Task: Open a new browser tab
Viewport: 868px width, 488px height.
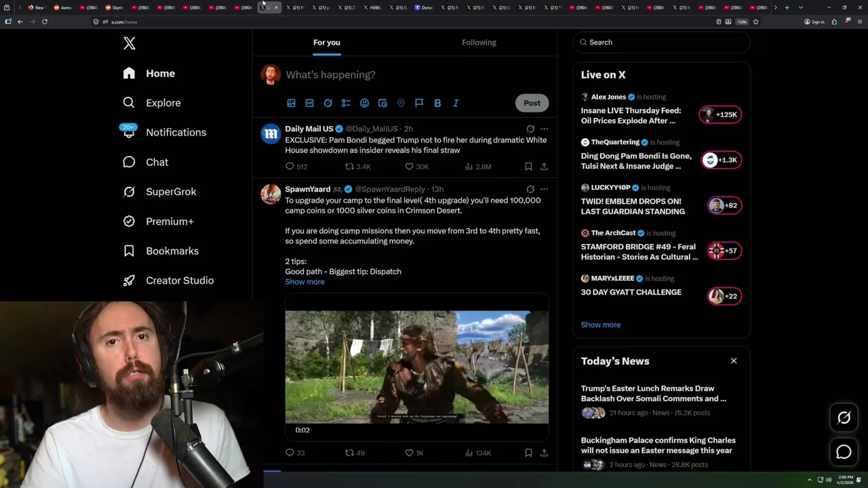Action: point(787,7)
